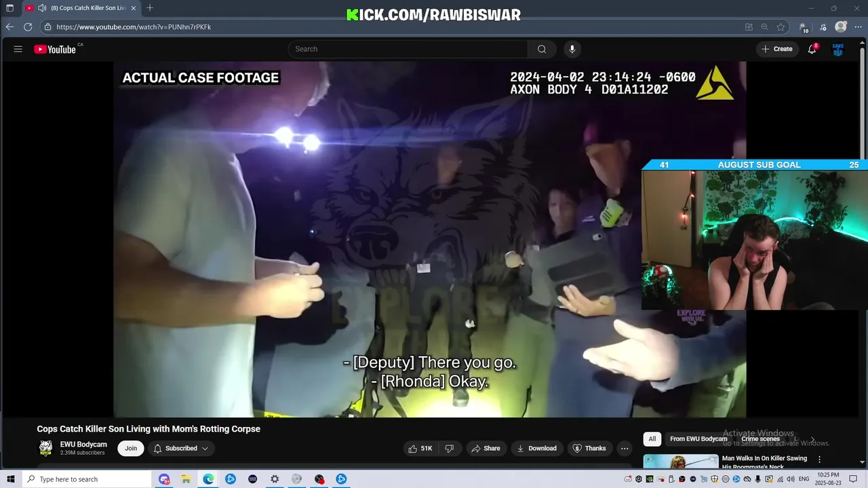
Task: Open the Windows Security shield tray icon
Action: (714, 479)
